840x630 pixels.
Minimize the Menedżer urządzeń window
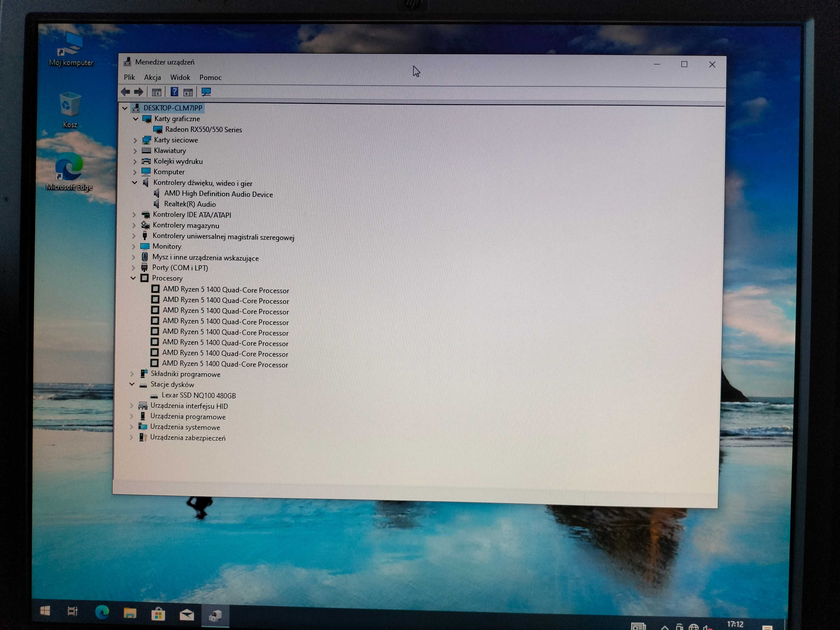(657, 64)
